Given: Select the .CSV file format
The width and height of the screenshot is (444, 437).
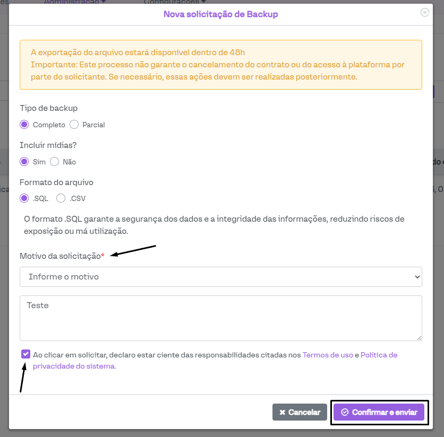Looking at the screenshot, I should tap(61, 198).
